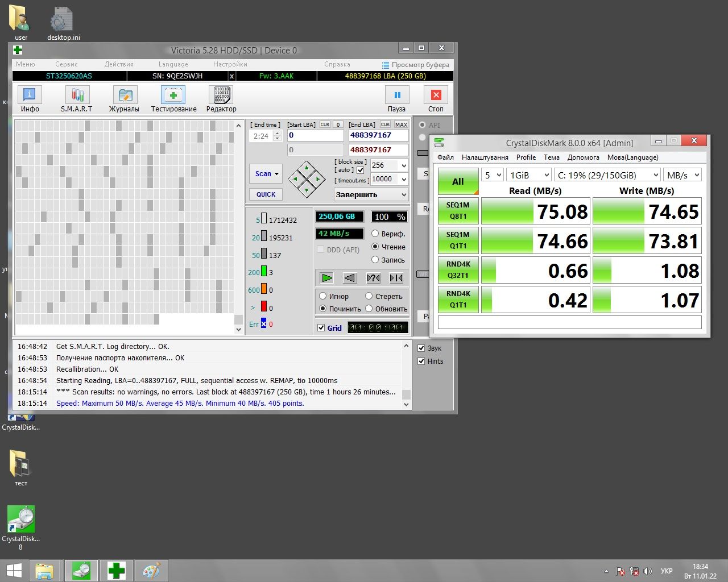Run the SEQ1M Q8T1 benchmark
This screenshot has width=728, height=582.
(458, 211)
